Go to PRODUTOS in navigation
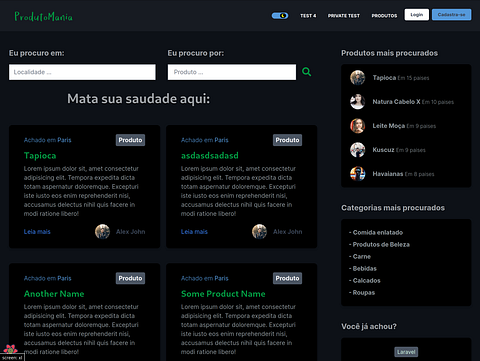 [384, 16]
